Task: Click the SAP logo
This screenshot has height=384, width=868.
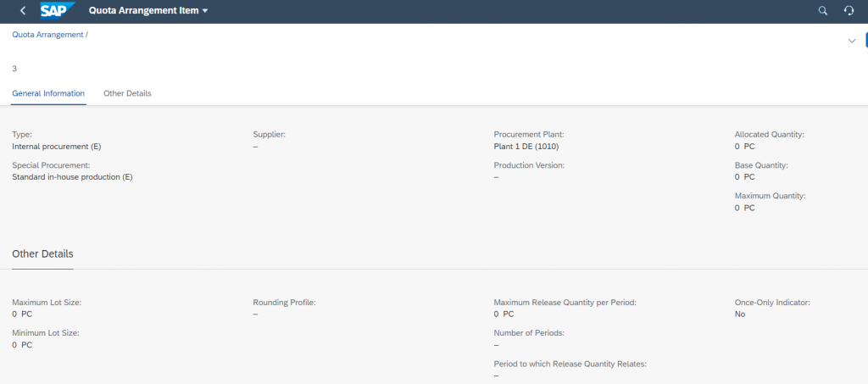Action: [58, 10]
